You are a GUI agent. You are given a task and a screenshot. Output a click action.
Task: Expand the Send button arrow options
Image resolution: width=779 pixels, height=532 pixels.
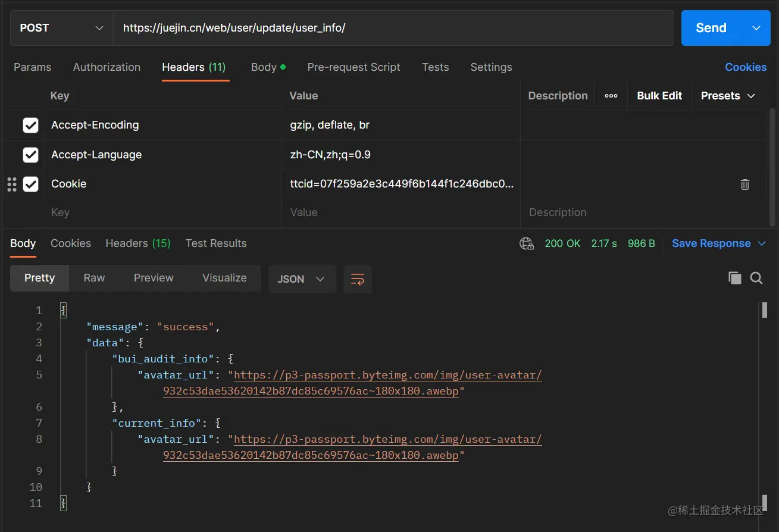[756, 28]
